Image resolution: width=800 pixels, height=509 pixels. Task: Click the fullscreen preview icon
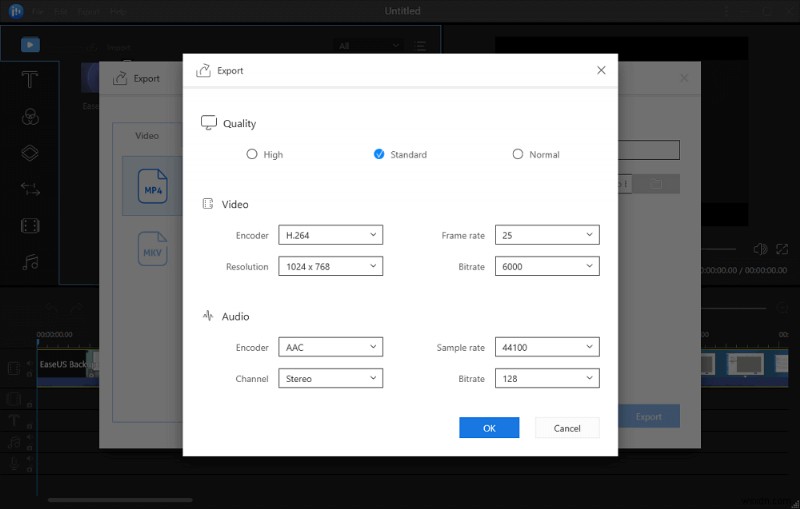point(782,249)
